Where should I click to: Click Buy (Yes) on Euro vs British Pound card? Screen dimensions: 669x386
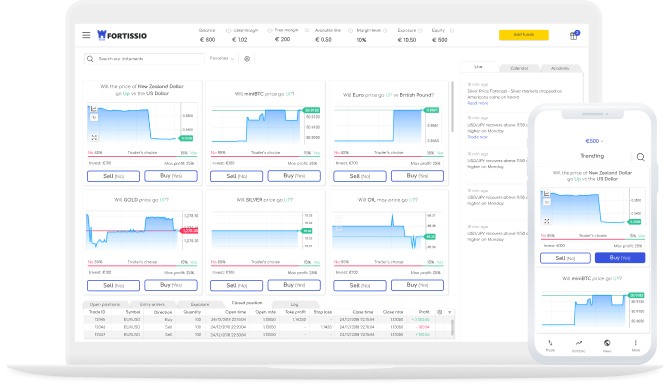tap(417, 176)
